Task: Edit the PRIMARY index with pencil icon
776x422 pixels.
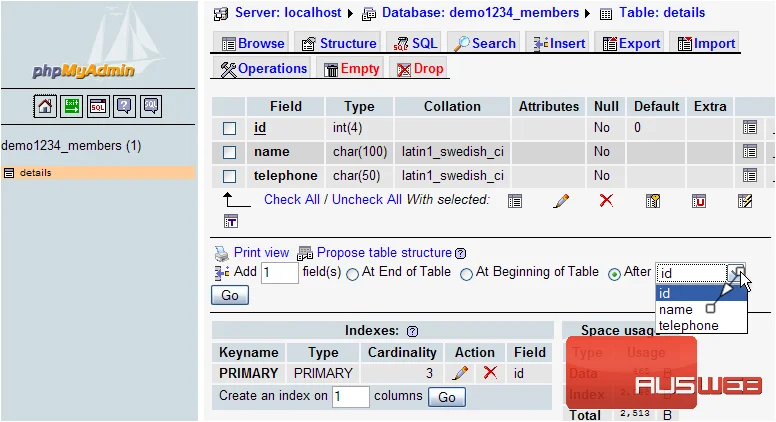Action: click(x=460, y=373)
